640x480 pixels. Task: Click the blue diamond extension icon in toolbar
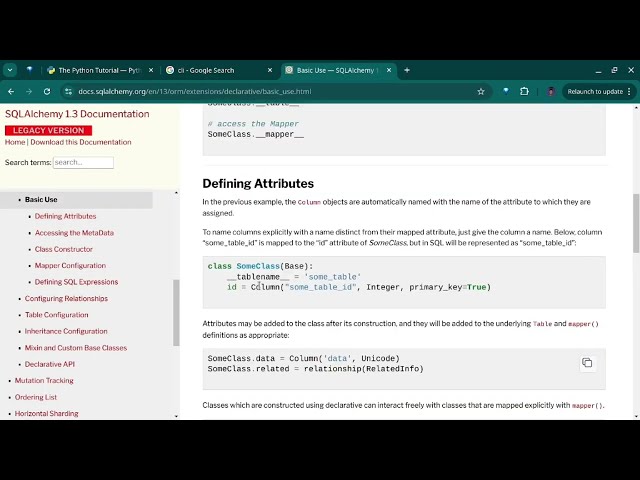click(506, 91)
